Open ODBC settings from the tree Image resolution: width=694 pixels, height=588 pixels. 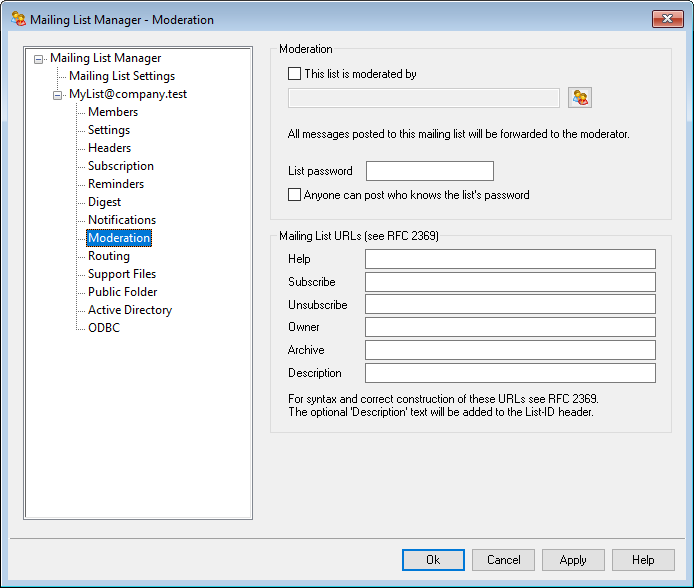[x=104, y=328]
